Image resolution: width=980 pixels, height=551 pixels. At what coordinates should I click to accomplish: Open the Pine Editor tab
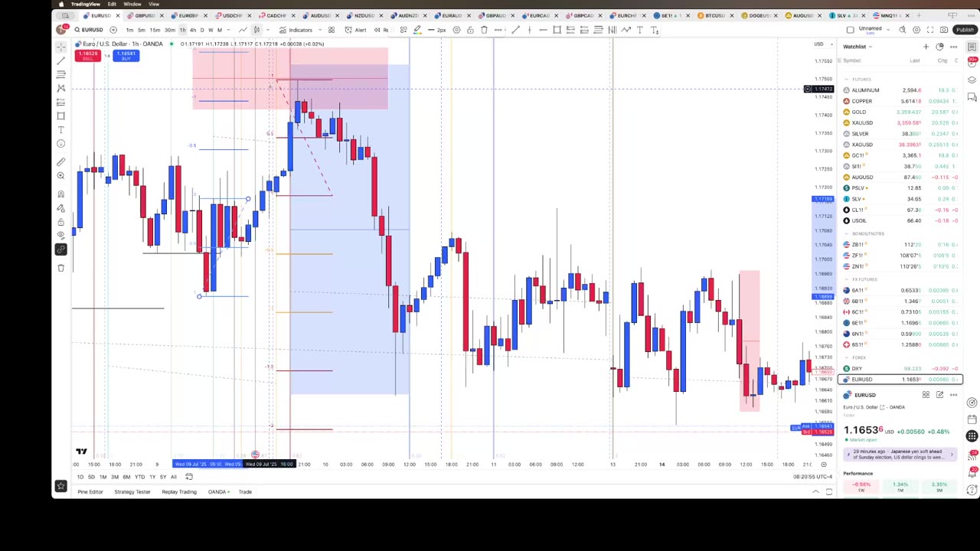coord(90,492)
